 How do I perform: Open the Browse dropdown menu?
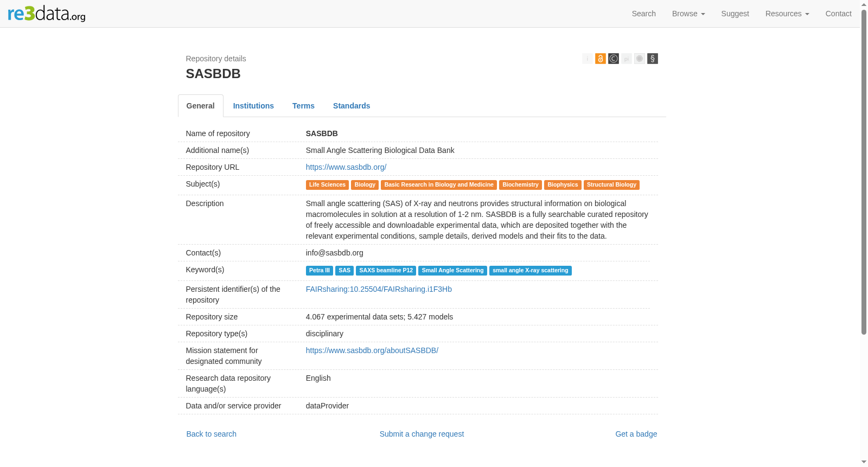[x=688, y=14]
